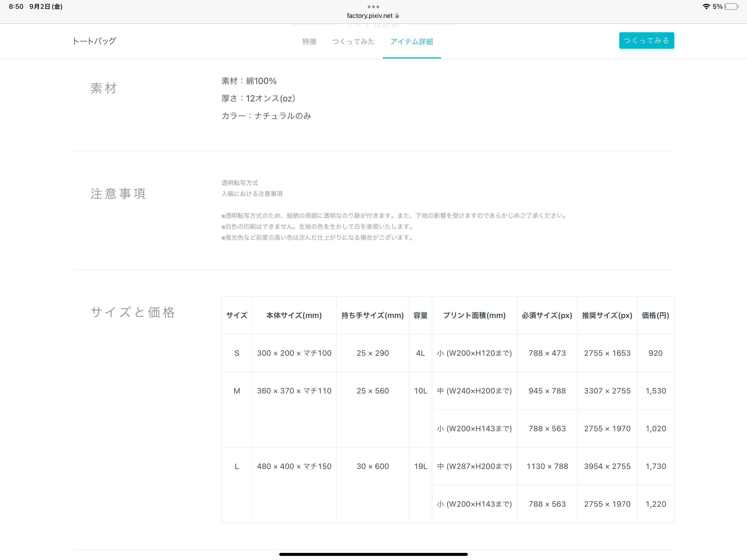Click the S size row cell
747x560 pixels.
(x=237, y=353)
